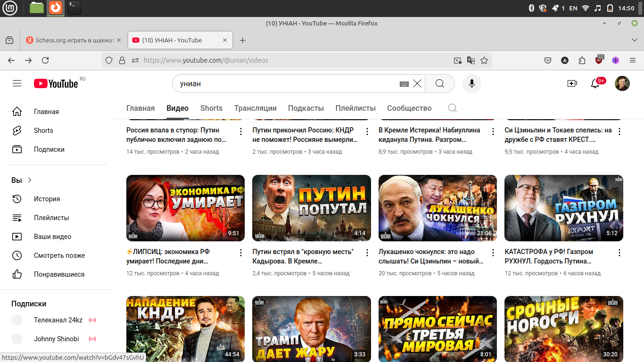Viewport: 644px width, 362px height.
Task: Open История in sidebar
Action: [x=57, y=199]
